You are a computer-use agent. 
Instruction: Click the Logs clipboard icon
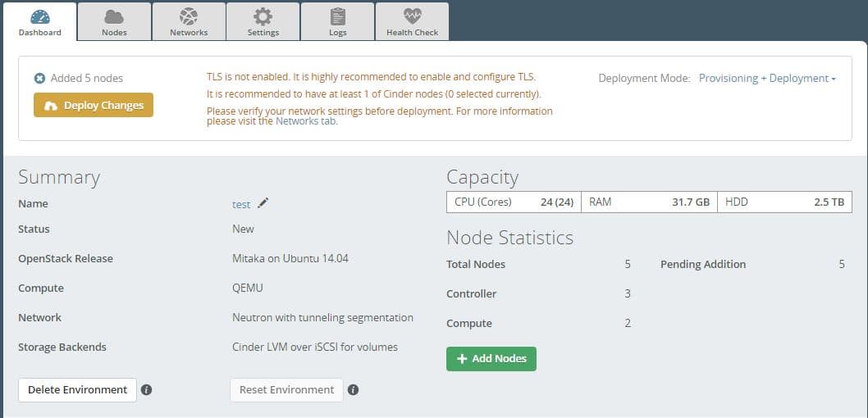[x=338, y=16]
